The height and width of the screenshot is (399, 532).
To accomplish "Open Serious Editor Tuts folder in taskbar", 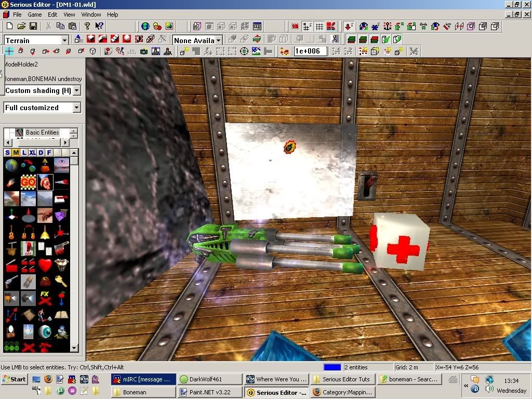I will tap(343, 379).
